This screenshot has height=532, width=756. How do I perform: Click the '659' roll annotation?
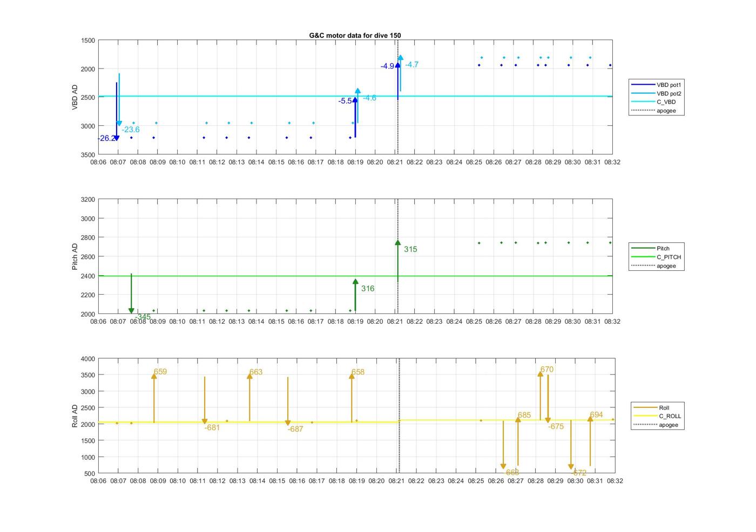pyautogui.click(x=160, y=372)
